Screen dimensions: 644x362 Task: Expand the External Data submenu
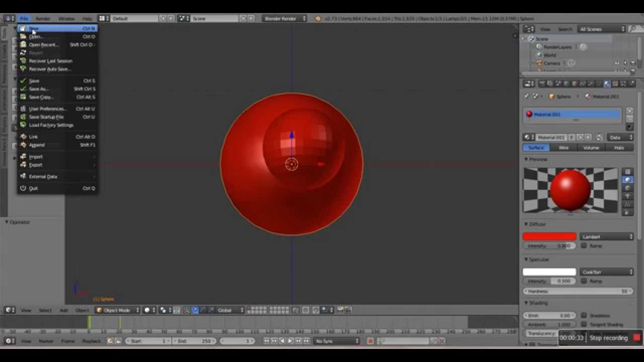(x=57, y=176)
